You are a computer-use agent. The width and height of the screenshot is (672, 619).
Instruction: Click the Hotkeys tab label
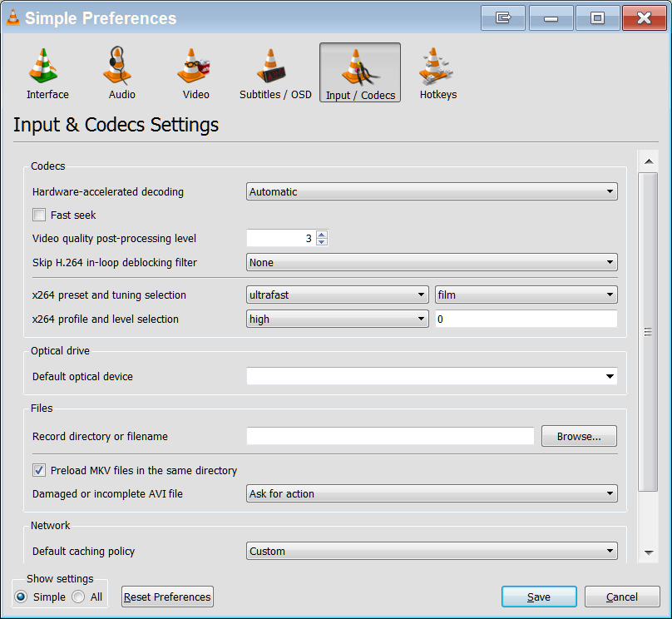(438, 94)
